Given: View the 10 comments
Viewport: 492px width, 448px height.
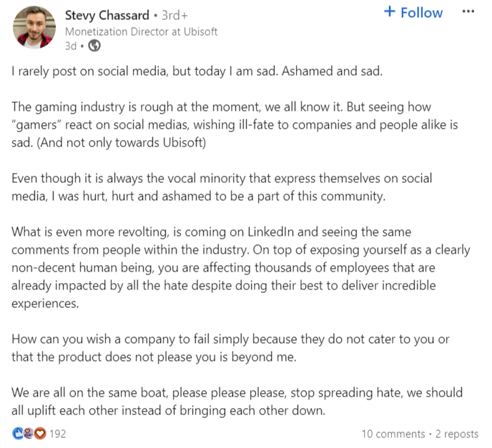Looking at the screenshot, I should tap(393, 434).
